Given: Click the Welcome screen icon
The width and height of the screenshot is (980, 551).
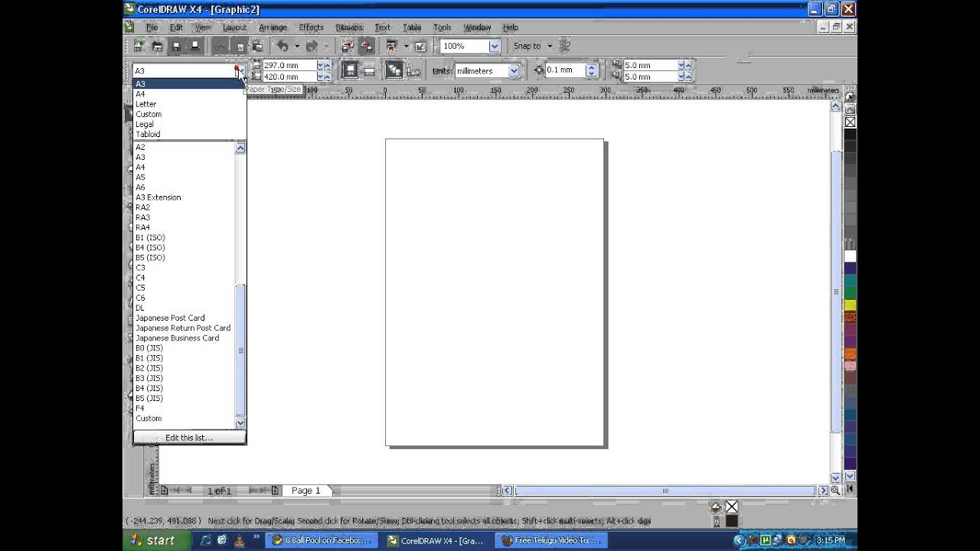Looking at the screenshot, I should (x=420, y=46).
